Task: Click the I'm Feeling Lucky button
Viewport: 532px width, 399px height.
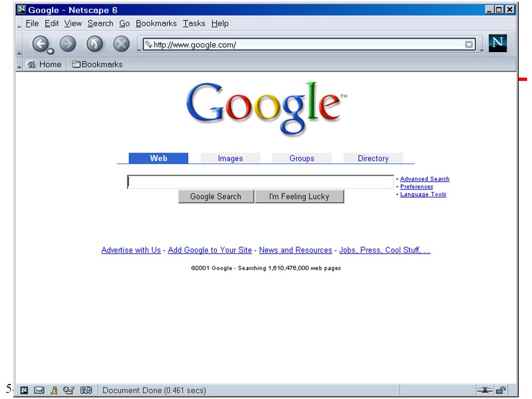Action: tap(299, 196)
